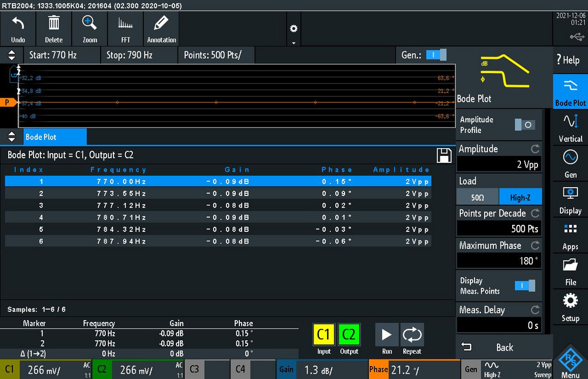Select table row 787.94Hz

coord(218,241)
